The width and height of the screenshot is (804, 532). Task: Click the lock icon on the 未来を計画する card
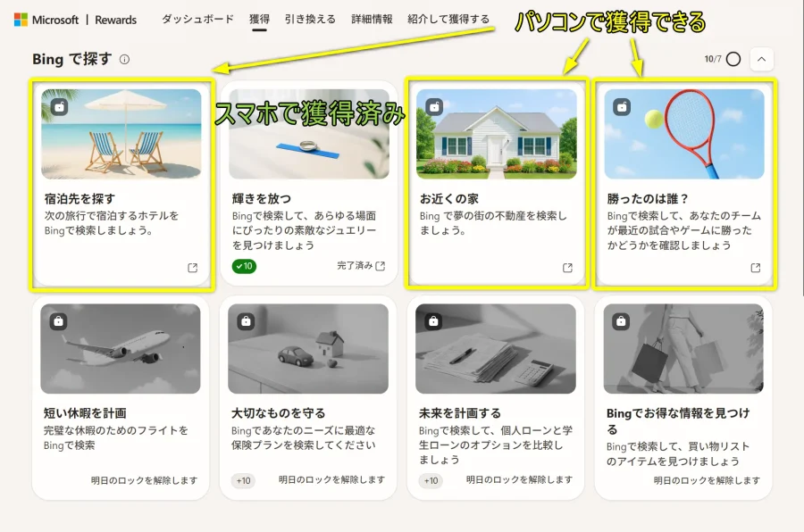pos(433,321)
